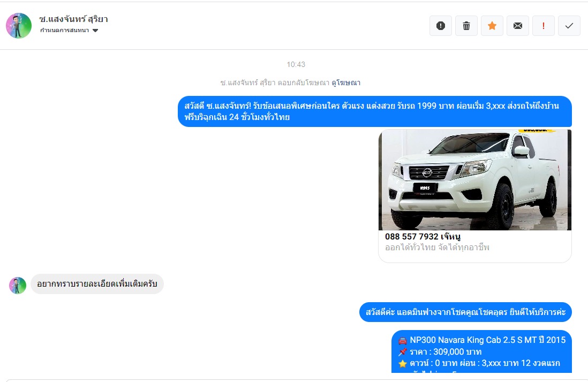Viewport: 588px width, 382px height.
Task: Open ช.แสงจันทร์ สุริยา profile avatar in header
Action: [x=19, y=26]
